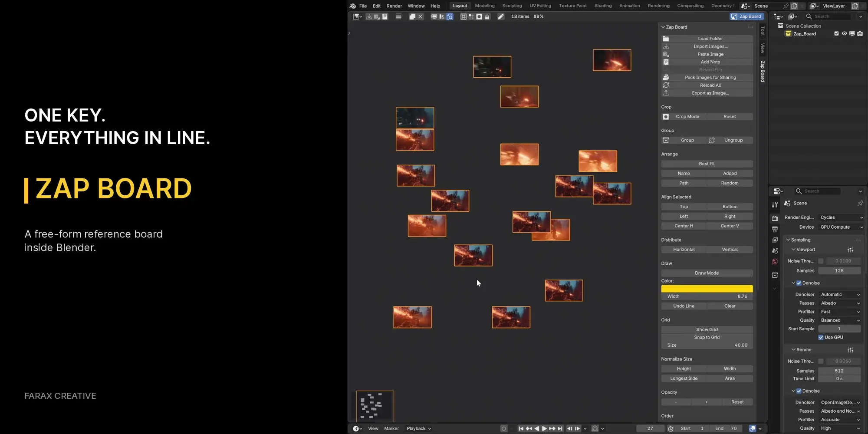Toggle the grid icon in the header toolbar
Screen dimensions: 868x434
(x=464, y=16)
